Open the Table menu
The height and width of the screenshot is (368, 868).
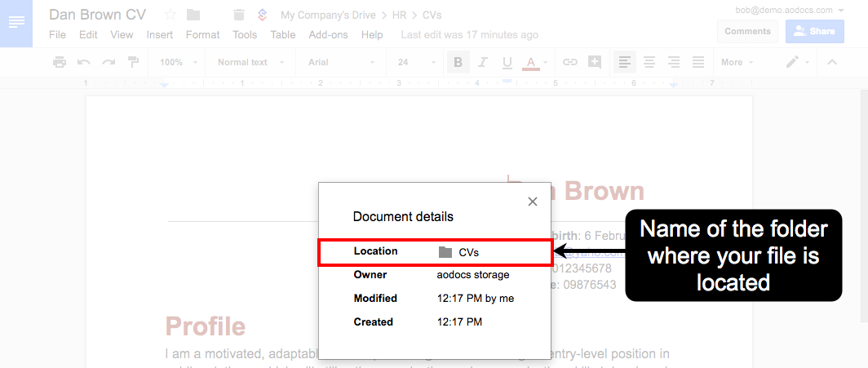coord(283,35)
